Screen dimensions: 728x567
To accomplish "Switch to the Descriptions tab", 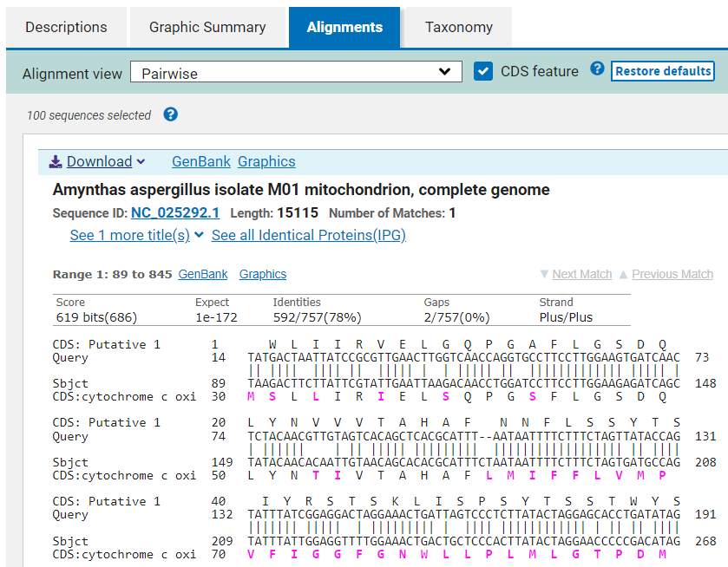I will pyautogui.click(x=66, y=27).
